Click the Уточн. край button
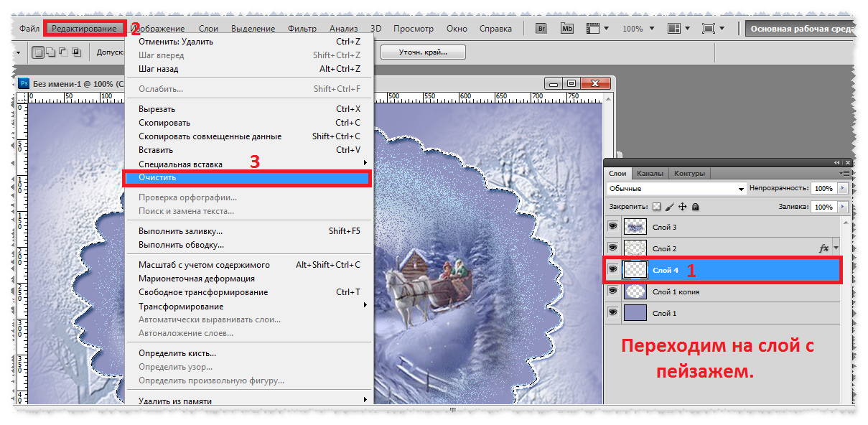This screenshot has width=868, height=425. [x=423, y=52]
